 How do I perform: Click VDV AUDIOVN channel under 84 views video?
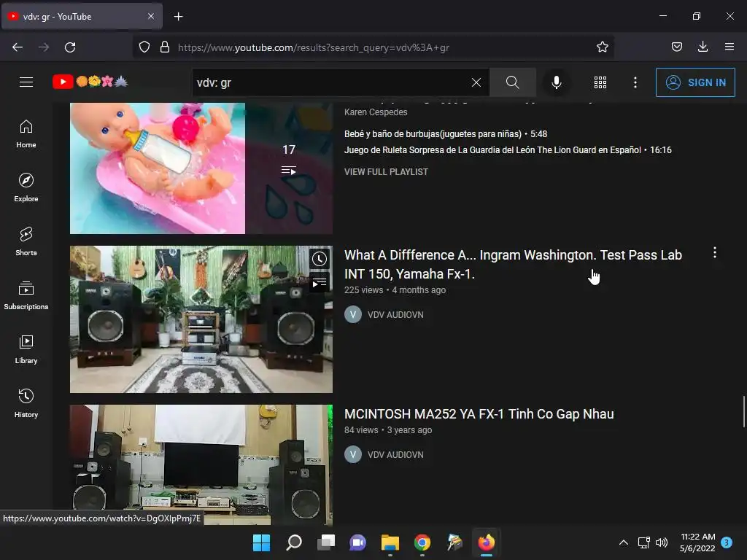[395, 455]
